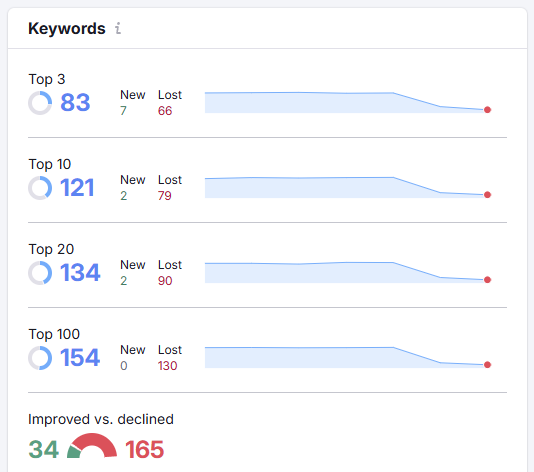This screenshot has width=534, height=472.
Task: Click Top 3 lost keywords value 66
Action: tap(165, 111)
